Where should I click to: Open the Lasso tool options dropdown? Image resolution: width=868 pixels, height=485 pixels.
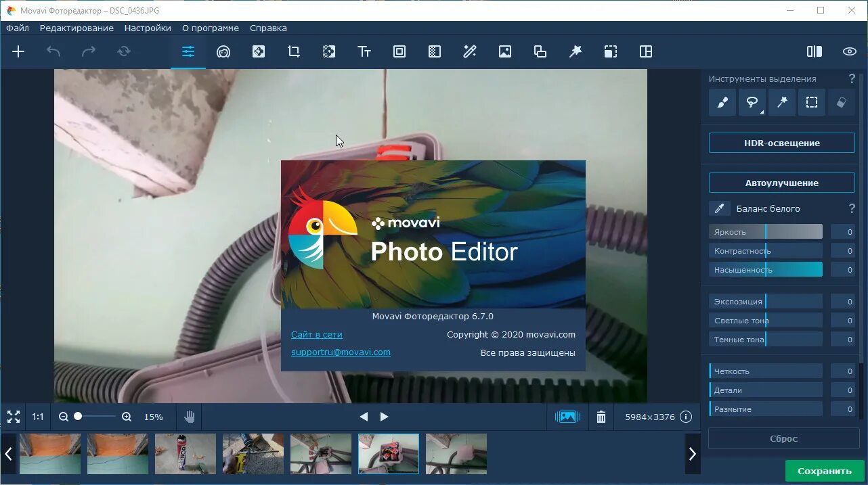tap(761, 112)
